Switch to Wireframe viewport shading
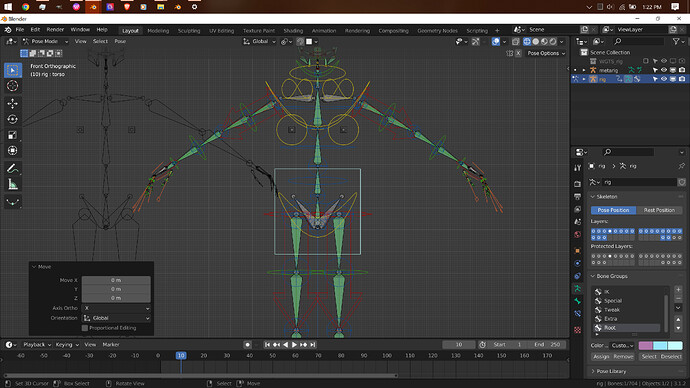Screen dimensions: 690x388 [527, 41]
